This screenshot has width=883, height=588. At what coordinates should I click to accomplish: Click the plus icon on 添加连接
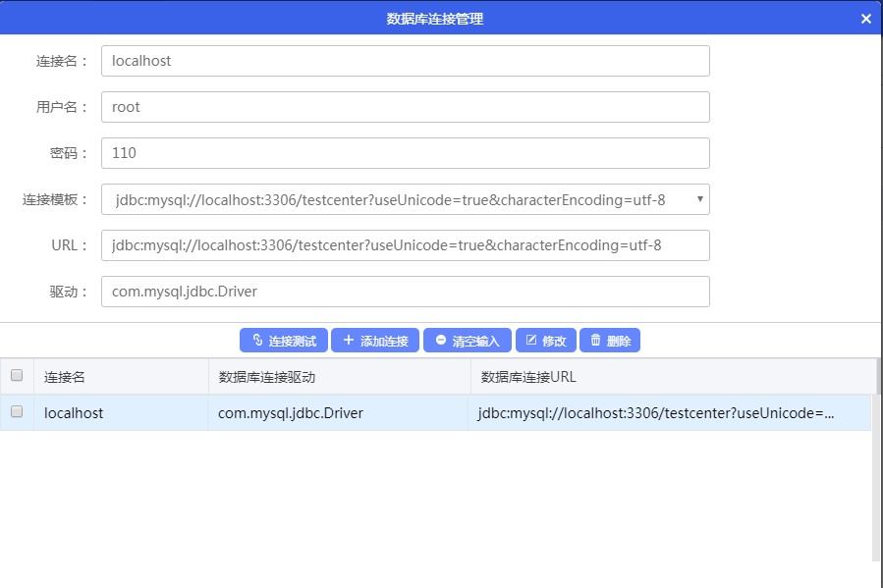pos(348,341)
